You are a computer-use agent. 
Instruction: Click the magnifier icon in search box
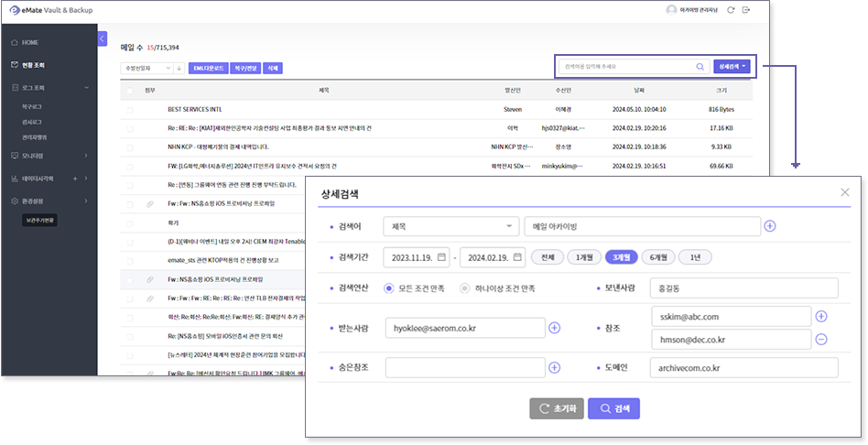tap(700, 67)
